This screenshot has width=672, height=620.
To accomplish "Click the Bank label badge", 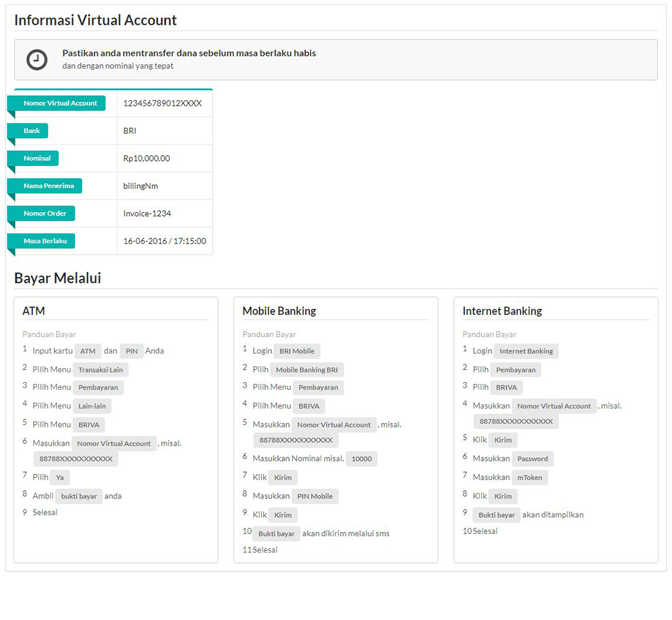I will 32,130.
